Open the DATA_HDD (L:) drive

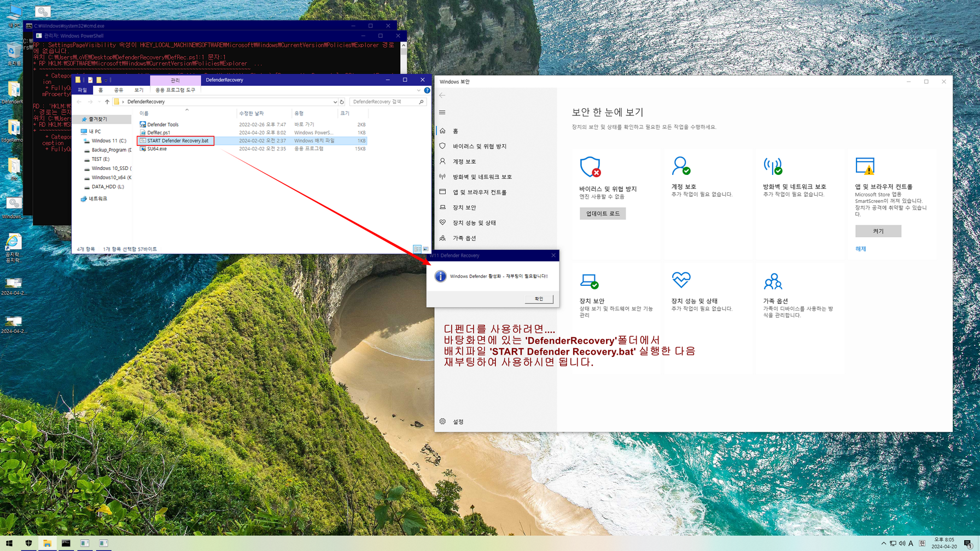(107, 187)
